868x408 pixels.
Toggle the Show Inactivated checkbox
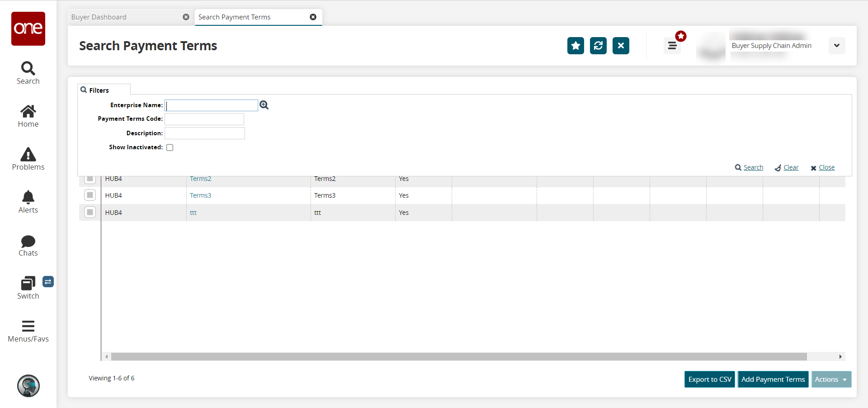click(x=170, y=147)
